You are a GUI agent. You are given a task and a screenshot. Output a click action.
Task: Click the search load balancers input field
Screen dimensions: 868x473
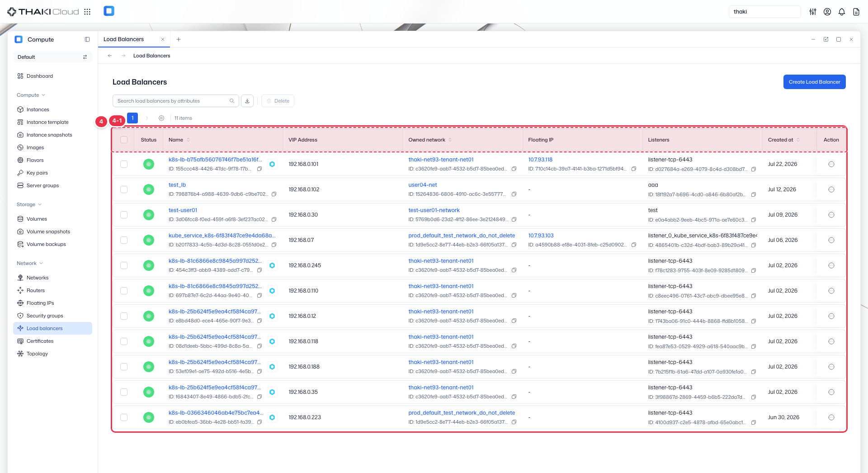[176, 101]
